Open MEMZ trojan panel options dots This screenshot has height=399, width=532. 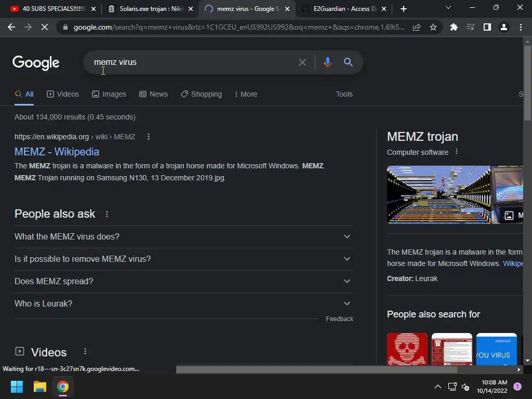click(457, 151)
